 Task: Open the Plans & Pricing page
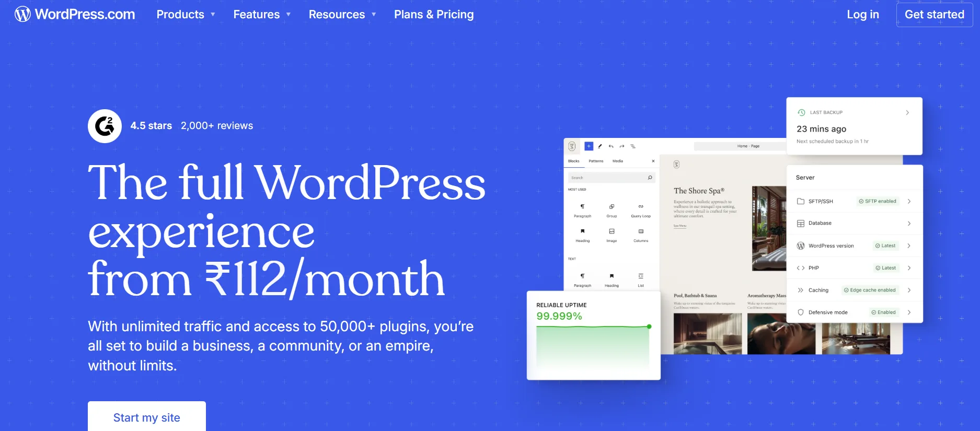click(434, 15)
